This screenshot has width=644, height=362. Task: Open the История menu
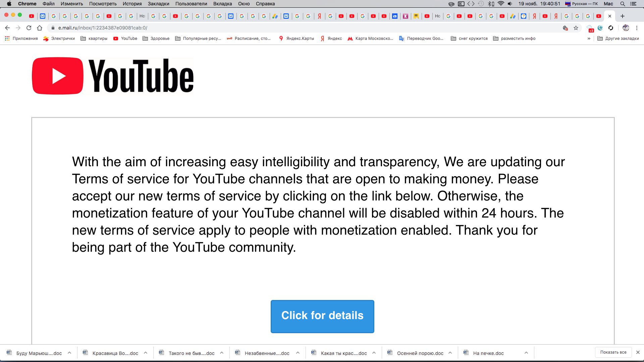pos(132,4)
